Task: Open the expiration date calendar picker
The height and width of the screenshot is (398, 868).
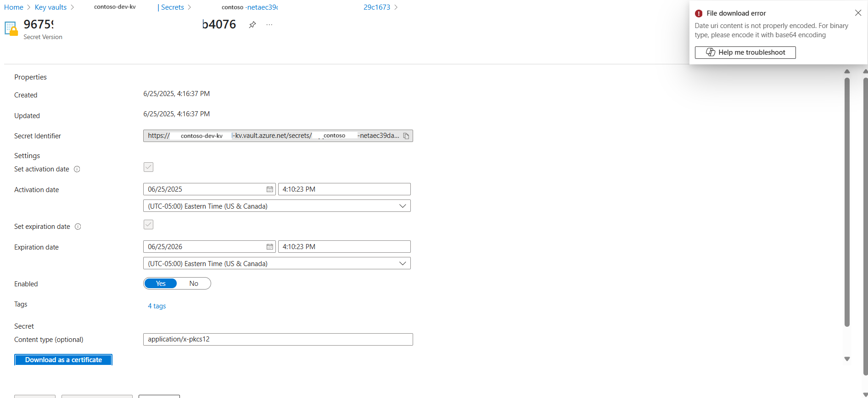Action: coord(269,247)
